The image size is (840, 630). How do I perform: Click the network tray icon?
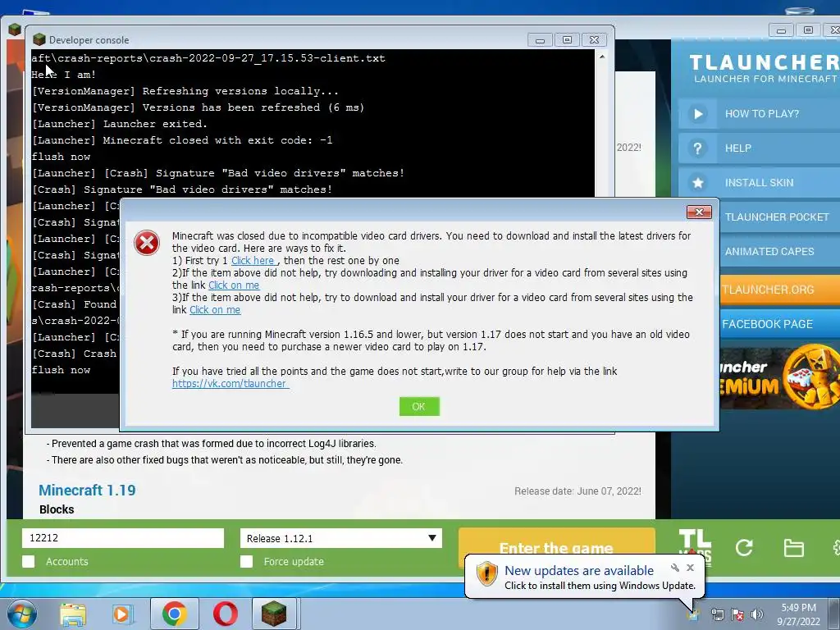(x=717, y=614)
